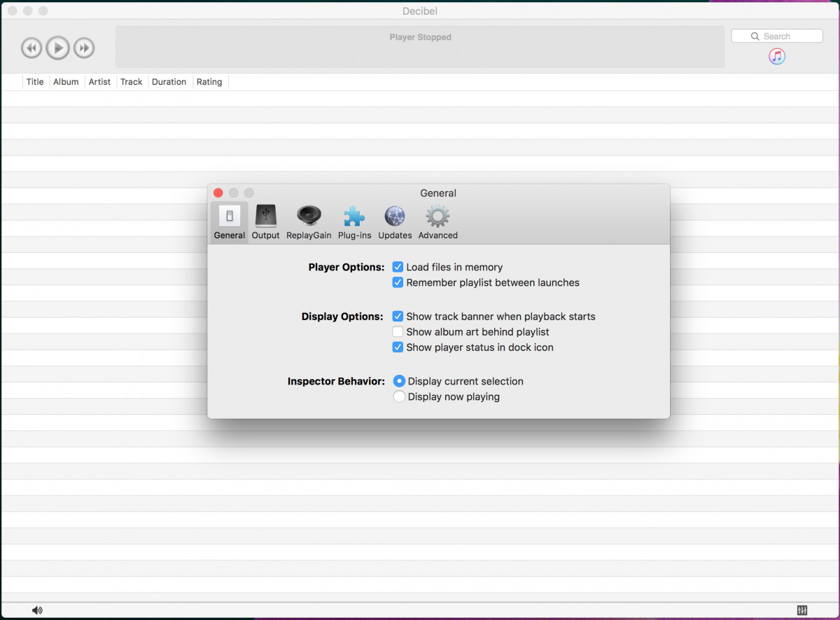Open the Output preferences pane
840x620 pixels.
[265, 223]
